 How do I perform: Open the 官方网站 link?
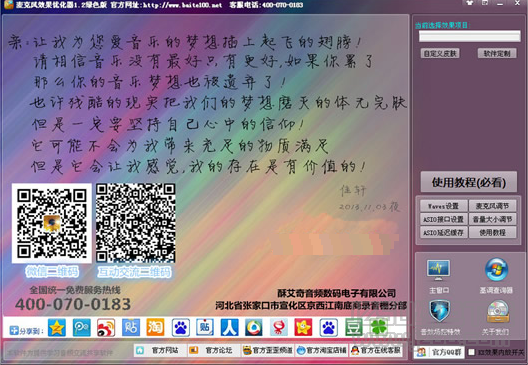point(160,351)
